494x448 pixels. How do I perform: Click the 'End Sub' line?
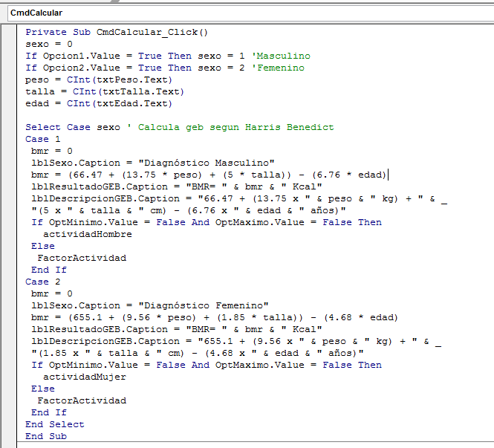tap(46, 437)
